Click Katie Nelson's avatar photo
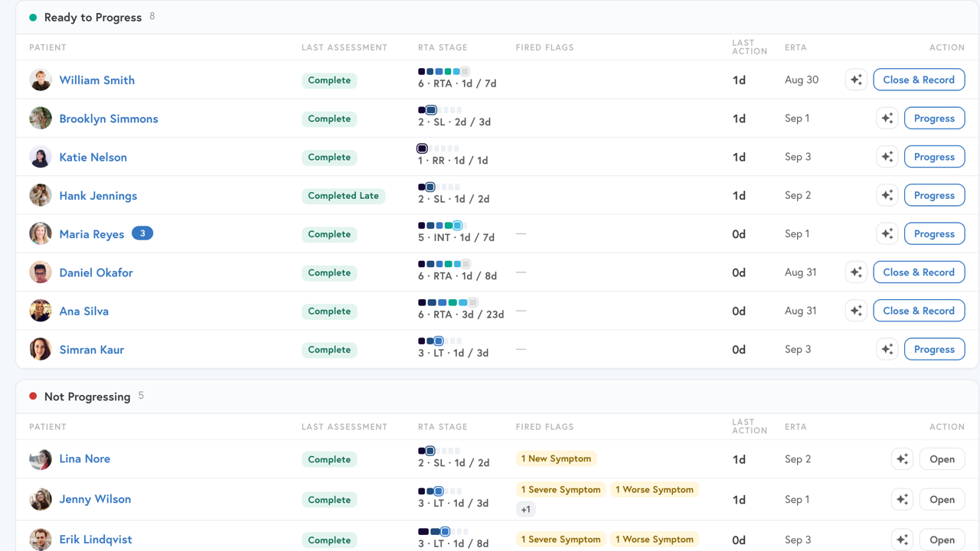 [x=41, y=157]
